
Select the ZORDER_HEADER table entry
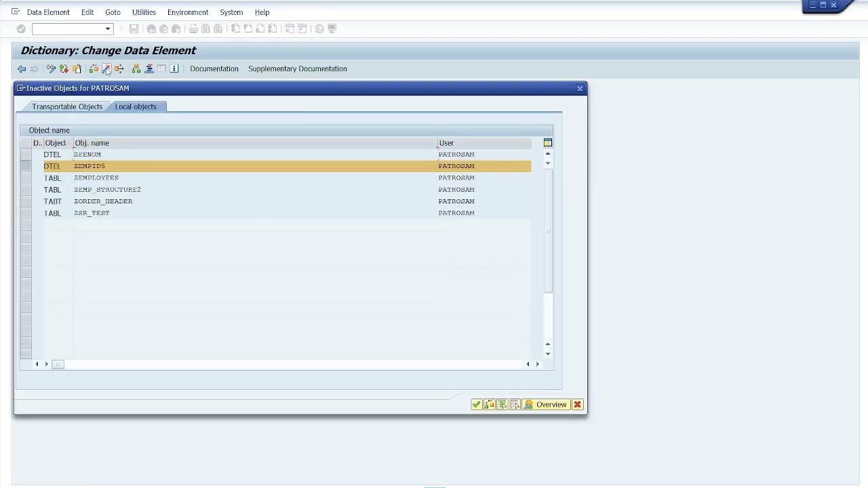pos(255,201)
